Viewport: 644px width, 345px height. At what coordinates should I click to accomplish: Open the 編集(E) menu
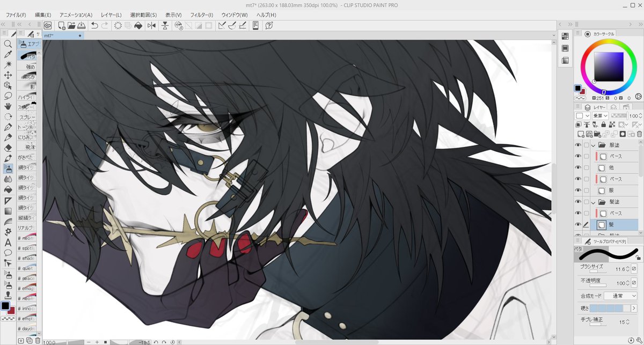[43, 15]
